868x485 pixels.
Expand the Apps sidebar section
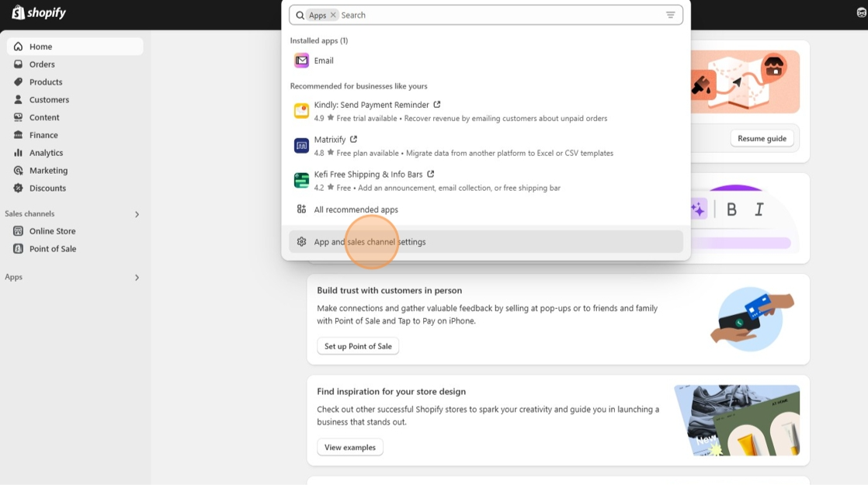coord(137,278)
